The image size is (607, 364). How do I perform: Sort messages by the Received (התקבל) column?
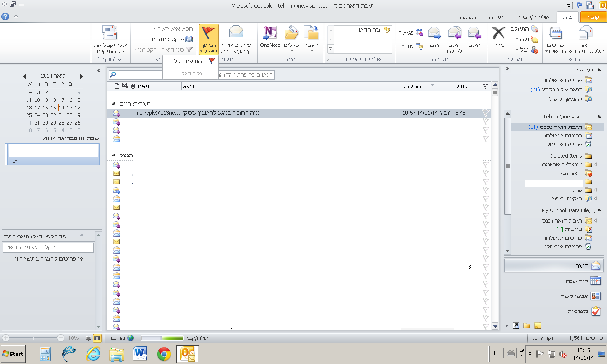427,86
